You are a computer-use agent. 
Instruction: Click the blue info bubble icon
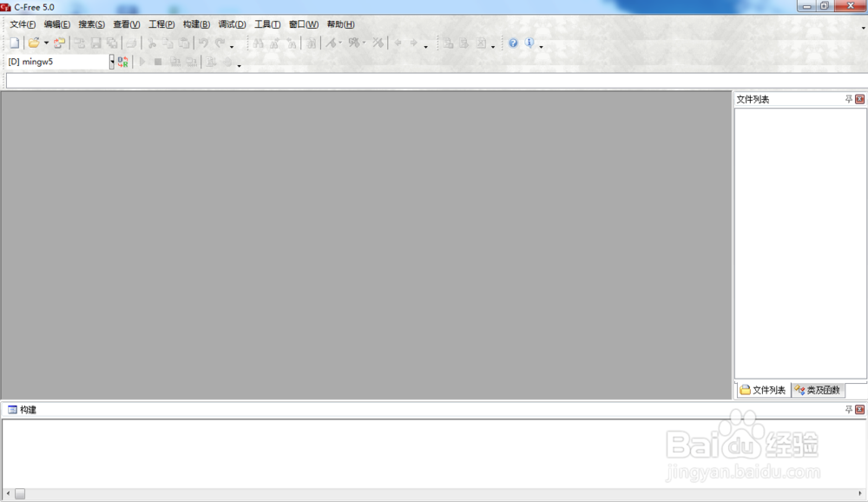tap(529, 43)
